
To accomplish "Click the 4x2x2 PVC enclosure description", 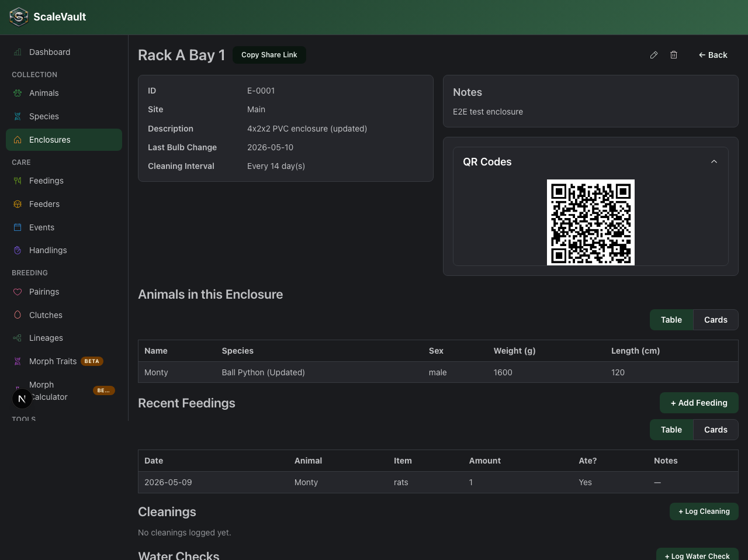I will 307,129.
